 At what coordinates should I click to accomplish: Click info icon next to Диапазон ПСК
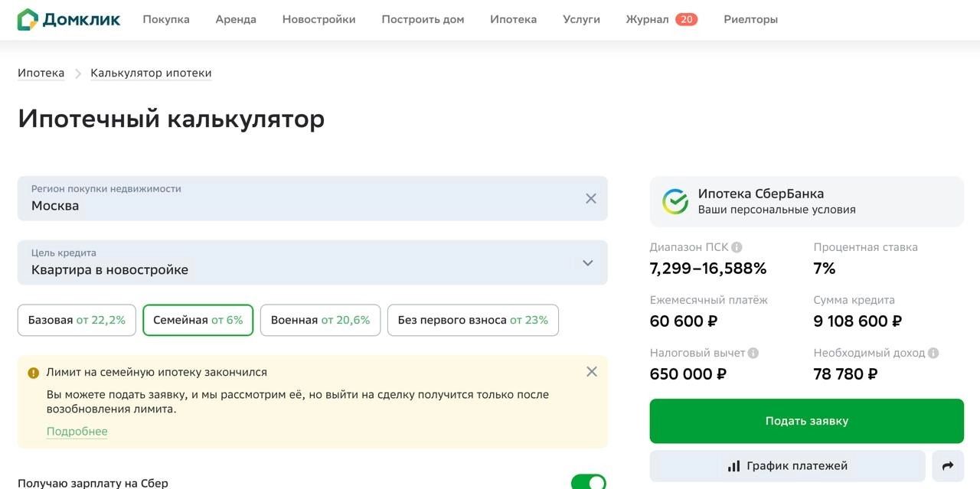point(737,247)
